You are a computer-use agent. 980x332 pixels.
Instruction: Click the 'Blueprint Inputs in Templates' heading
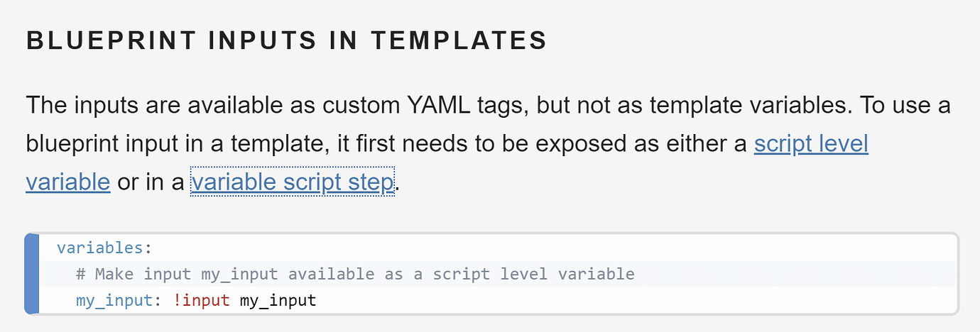(x=286, y=41)
